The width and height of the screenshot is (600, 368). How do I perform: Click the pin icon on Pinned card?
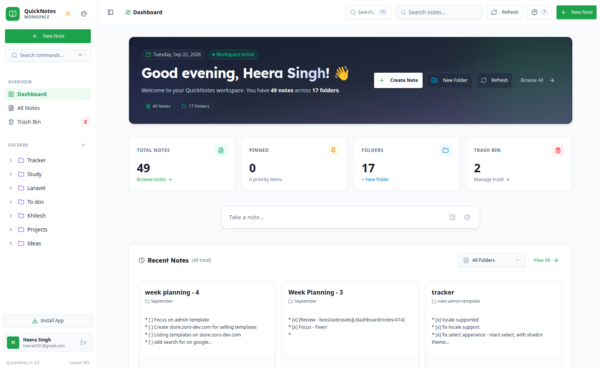coord(333,150)
